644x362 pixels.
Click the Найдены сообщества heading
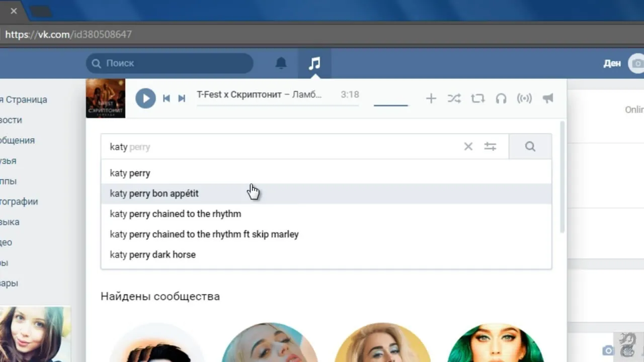point(160,296)
